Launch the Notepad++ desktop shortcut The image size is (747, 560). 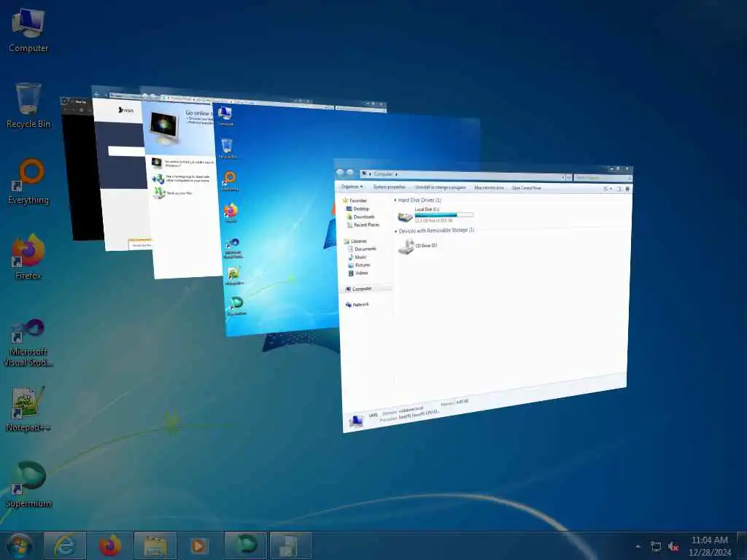[28, 408]
